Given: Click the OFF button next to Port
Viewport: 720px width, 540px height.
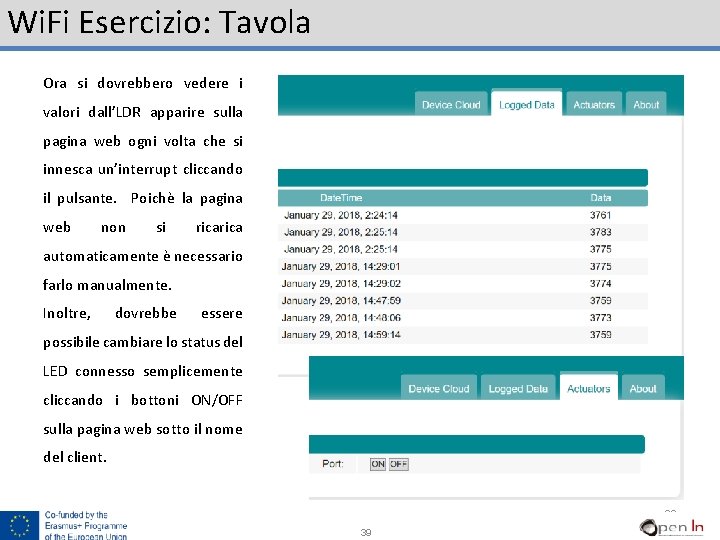Looking at the screenshot, I should (398, 464).
